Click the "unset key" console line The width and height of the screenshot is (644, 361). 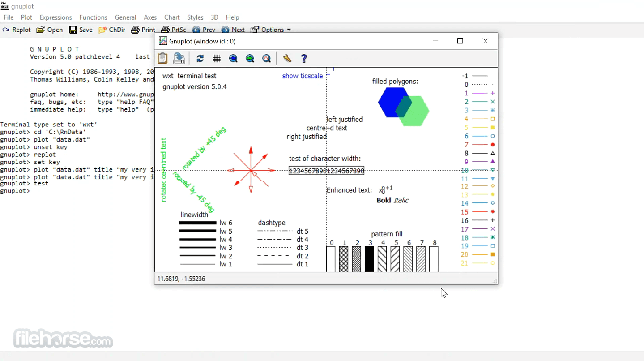tap(34, 147)
